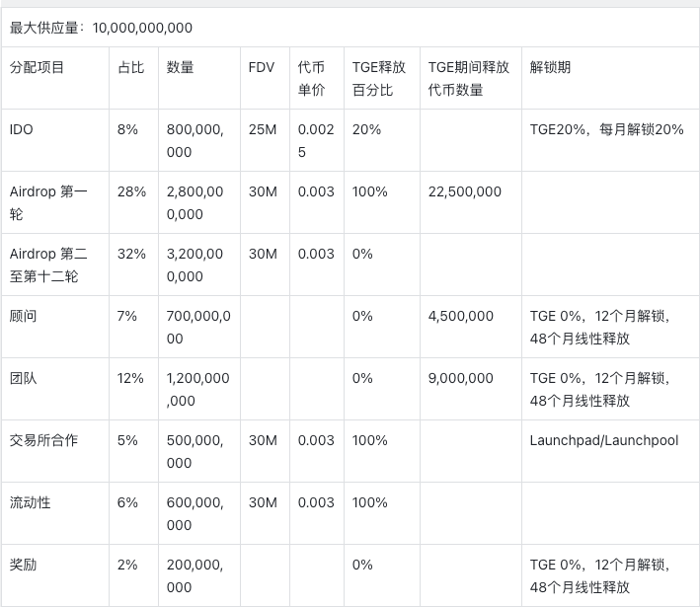Viewport: 700px width, 607px height.
Task: Select the Launchpad/Launchpool cell
Action: coord(603,440)
